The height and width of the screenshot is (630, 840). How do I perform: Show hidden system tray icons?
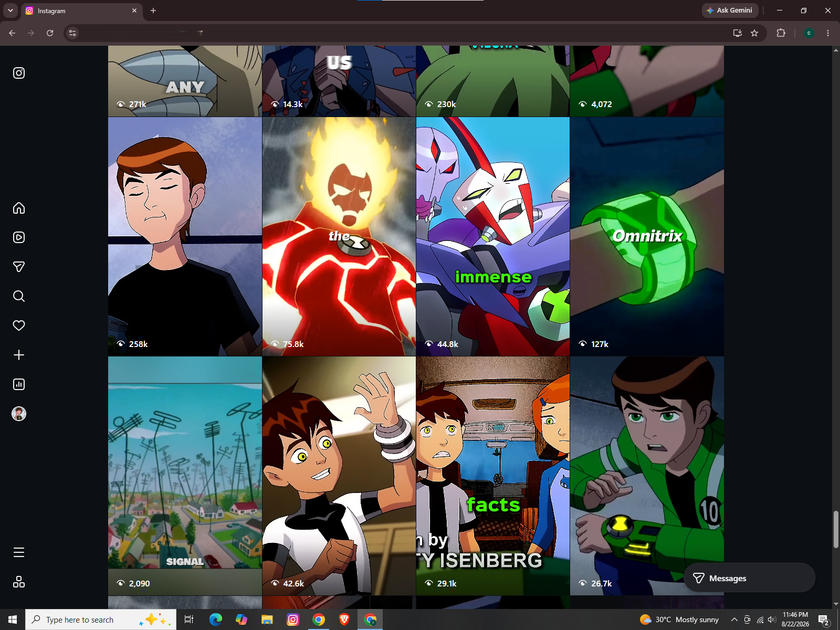pos(734,619)
